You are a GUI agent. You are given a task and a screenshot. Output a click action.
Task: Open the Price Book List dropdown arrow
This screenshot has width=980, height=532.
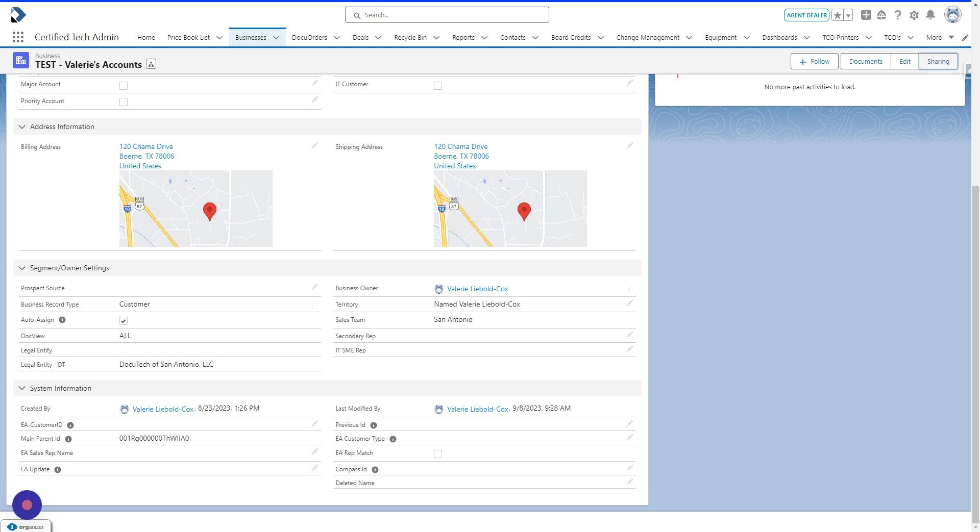tap(219, 38)
